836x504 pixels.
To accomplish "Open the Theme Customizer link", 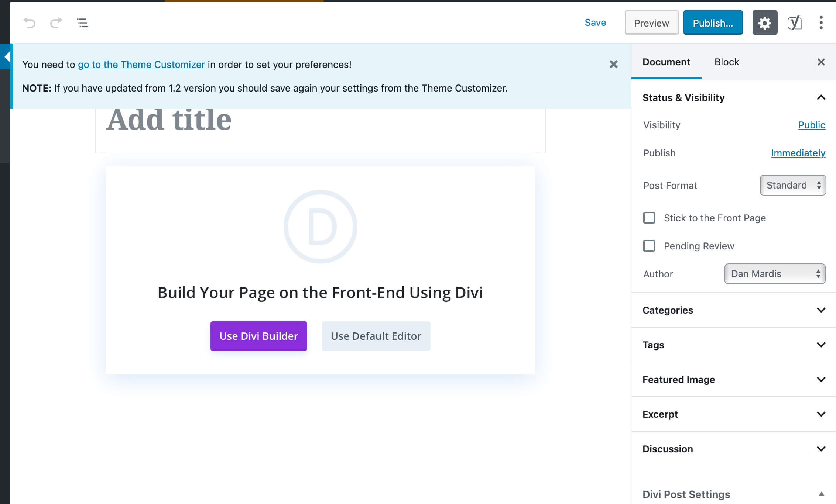I will pyautogui.click(x=141, y=65).
